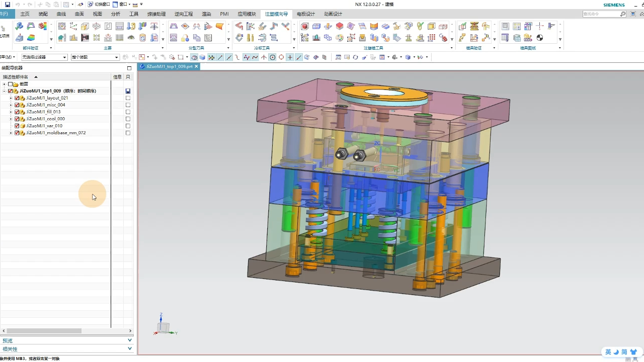
Task: Click the orange parting surface icon in 分型刀具
Action: click(220, 26)
